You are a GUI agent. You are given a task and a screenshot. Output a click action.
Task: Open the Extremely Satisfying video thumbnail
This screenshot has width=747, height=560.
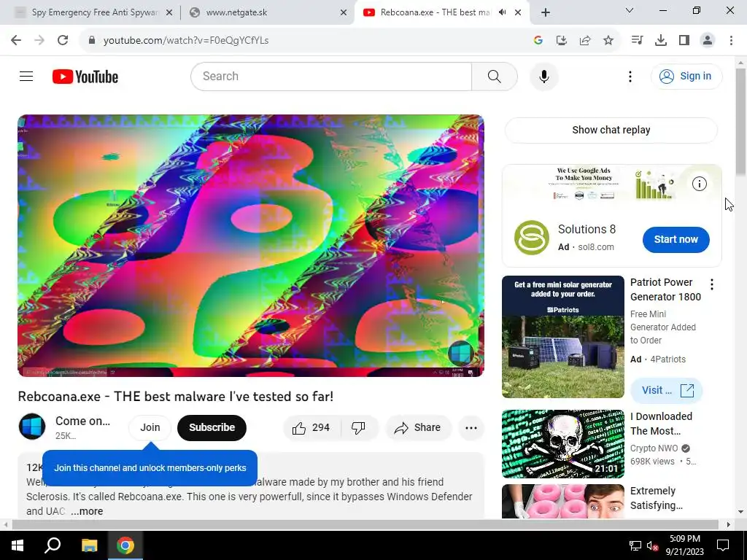(562, 502)
